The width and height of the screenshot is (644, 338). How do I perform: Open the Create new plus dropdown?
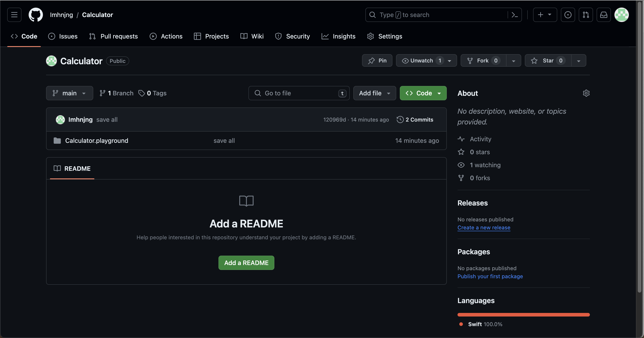(545, 15)
